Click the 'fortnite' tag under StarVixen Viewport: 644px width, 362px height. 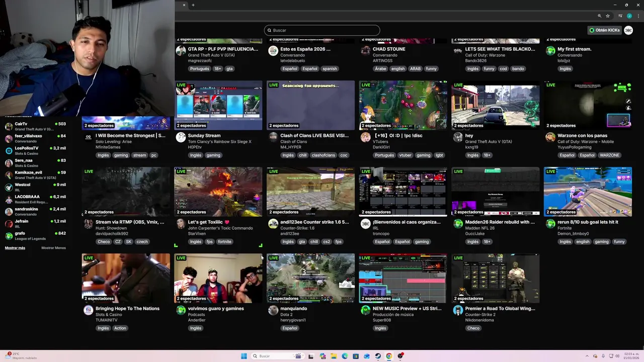(224, 242)
